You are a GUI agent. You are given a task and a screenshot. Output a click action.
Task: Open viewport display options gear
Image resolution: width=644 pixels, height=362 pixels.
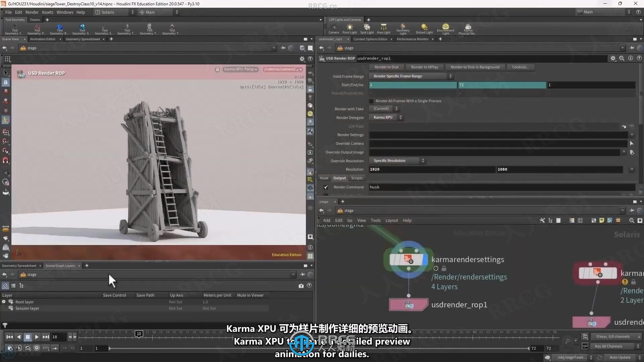pyautogui.click(x=302, y=59)
